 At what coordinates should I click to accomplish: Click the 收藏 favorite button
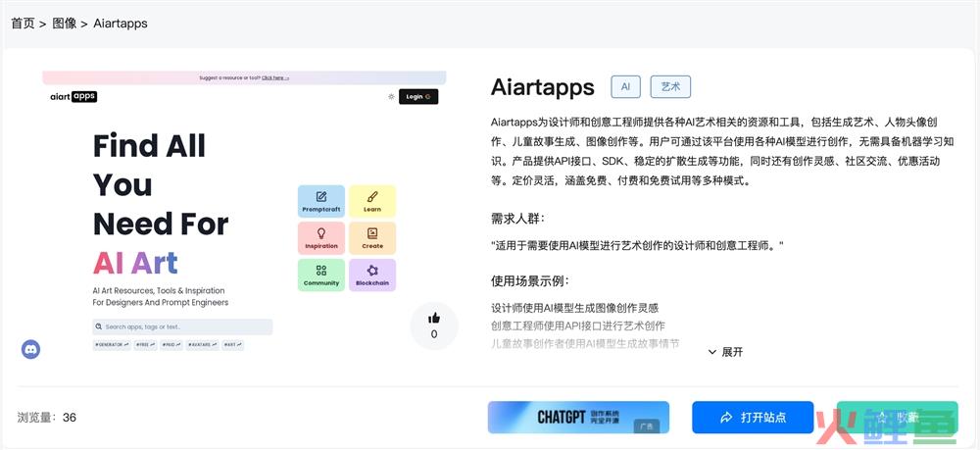[x=897, y=417]
